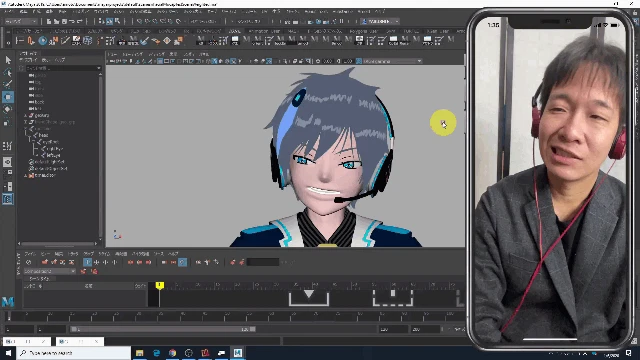Click the orange diamond shelf icon
Screen dimensions: 640x360
click(167, 41)
